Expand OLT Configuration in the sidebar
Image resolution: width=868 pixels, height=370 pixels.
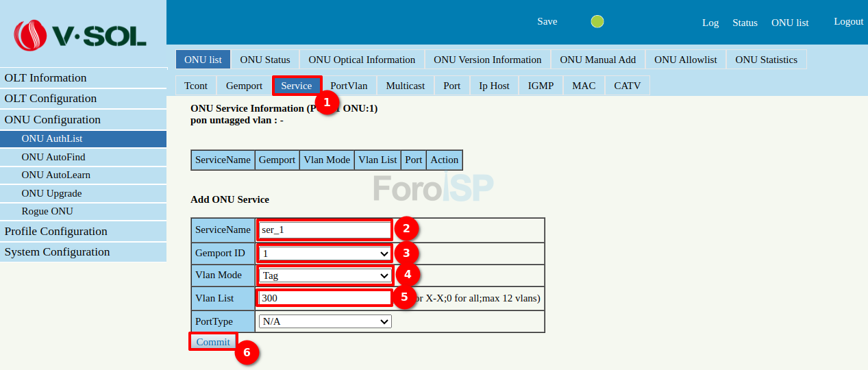click(51, 99)
